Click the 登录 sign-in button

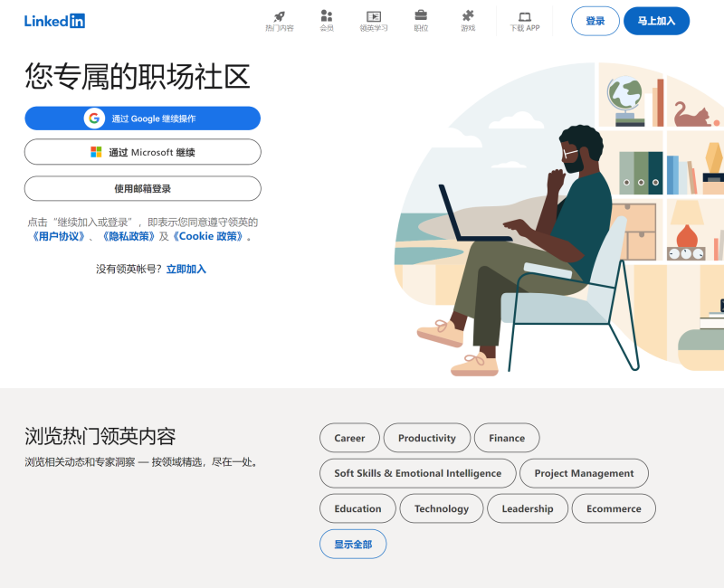[x=595, y=21]
